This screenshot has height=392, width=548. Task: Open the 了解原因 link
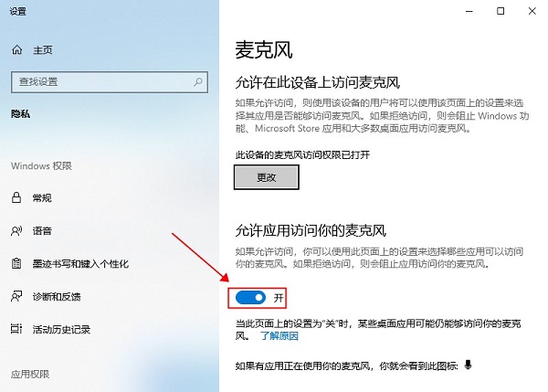(279, 336)
